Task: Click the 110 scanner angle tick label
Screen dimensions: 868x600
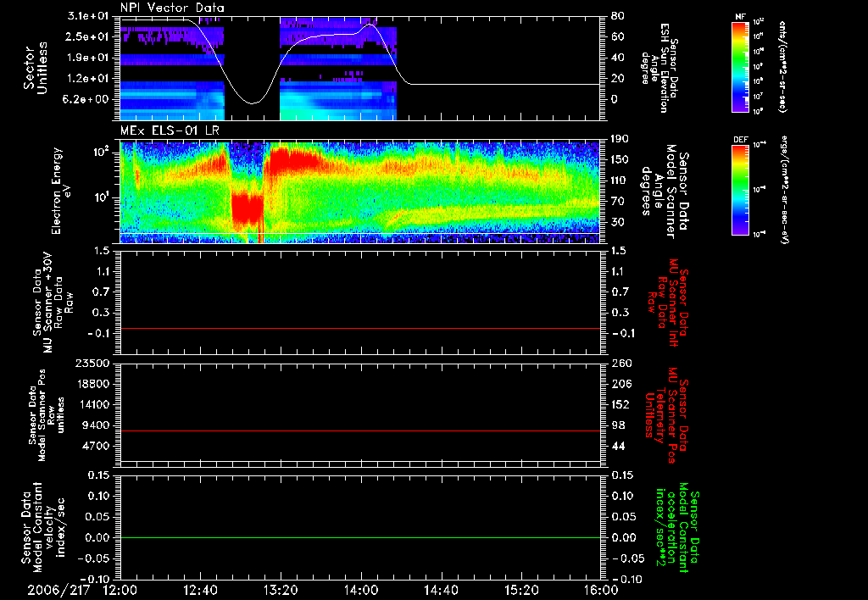Action: coord(620,181)
